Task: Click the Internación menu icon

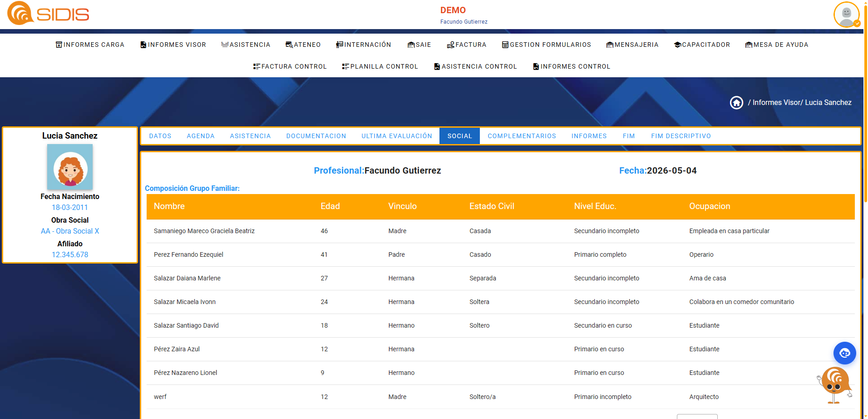Action: tap(340, 45)
